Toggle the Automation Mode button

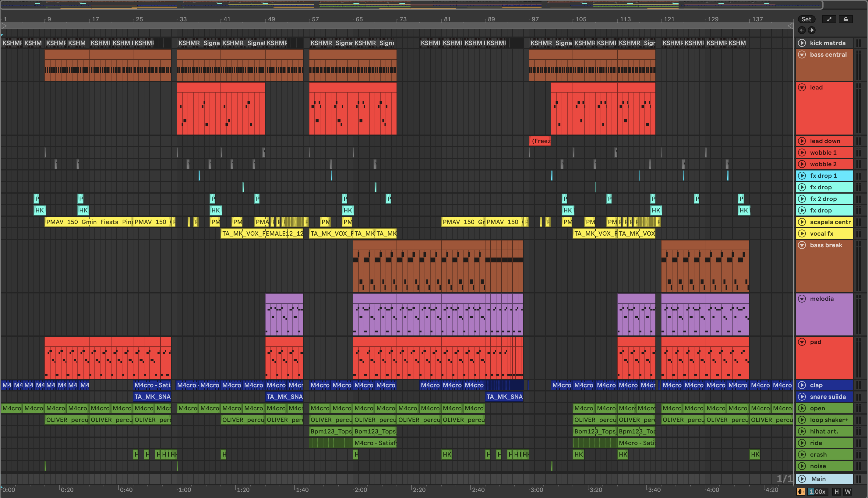pyautogui.click(x=829, y=19)
